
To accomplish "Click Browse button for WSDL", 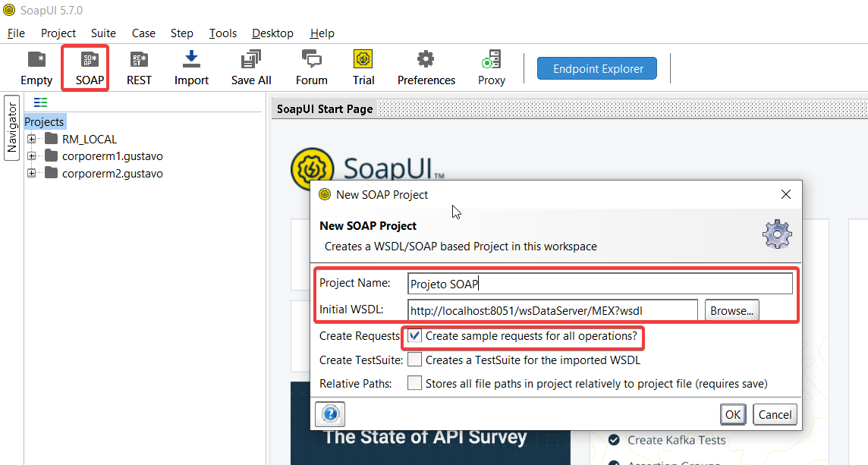I will point(732,310).
